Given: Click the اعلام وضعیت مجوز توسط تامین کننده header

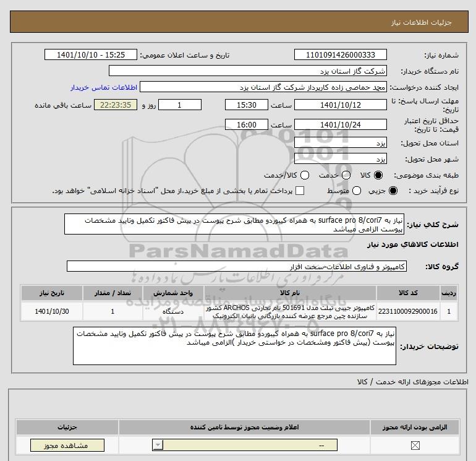Looking at the screenshot, I should (x=244, y=427).
